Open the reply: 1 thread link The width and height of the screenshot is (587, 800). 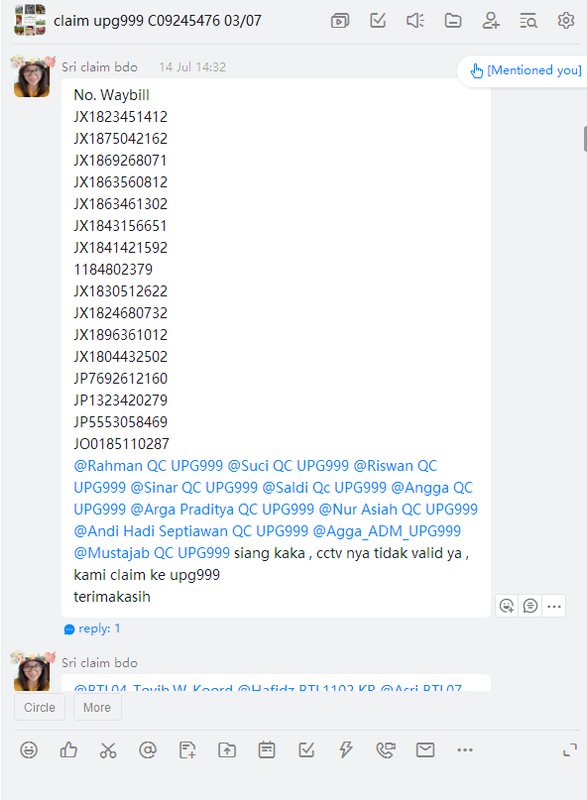(x=92, y=629)
